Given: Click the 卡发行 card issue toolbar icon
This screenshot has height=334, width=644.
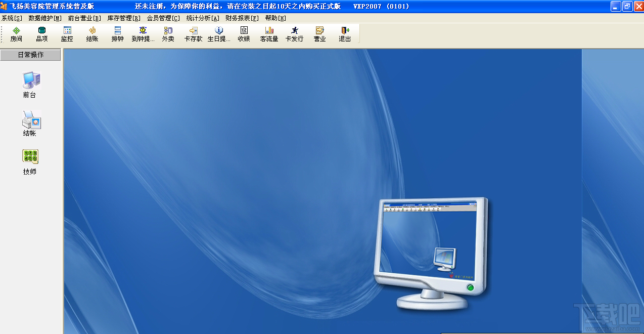Looking at the screenshot, I should click(x=294, y=34).
